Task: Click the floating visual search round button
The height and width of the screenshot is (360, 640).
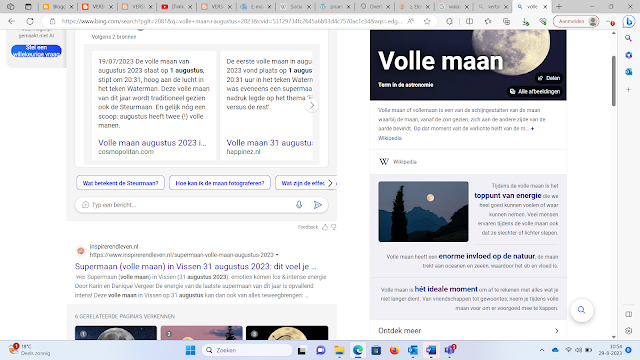Action: [x=582, y=310]
